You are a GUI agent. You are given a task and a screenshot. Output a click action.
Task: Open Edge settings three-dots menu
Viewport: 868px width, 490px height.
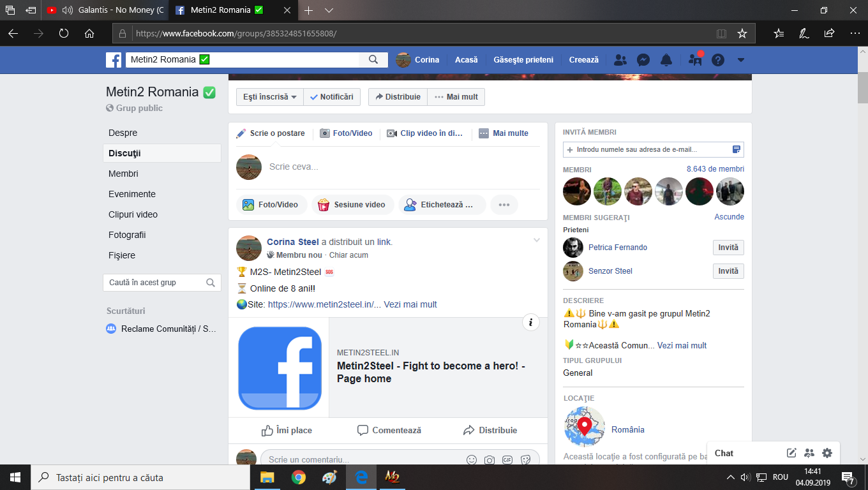tap(855, 33)
